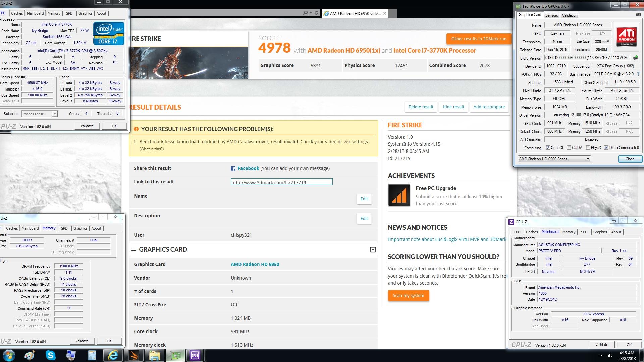Switch to Internet Explorer taskbar icon
Screen dimensions: 644x362
tap(113, 355)
